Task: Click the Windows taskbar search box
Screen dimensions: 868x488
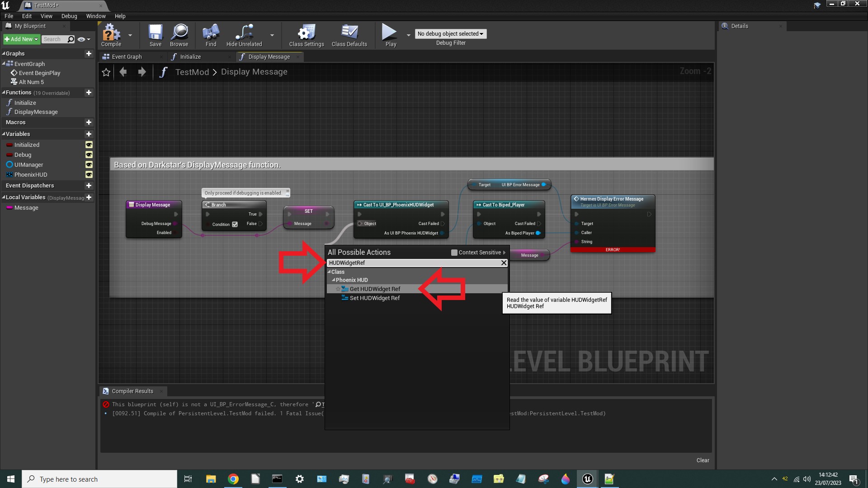Action: (x=99, y=479)
